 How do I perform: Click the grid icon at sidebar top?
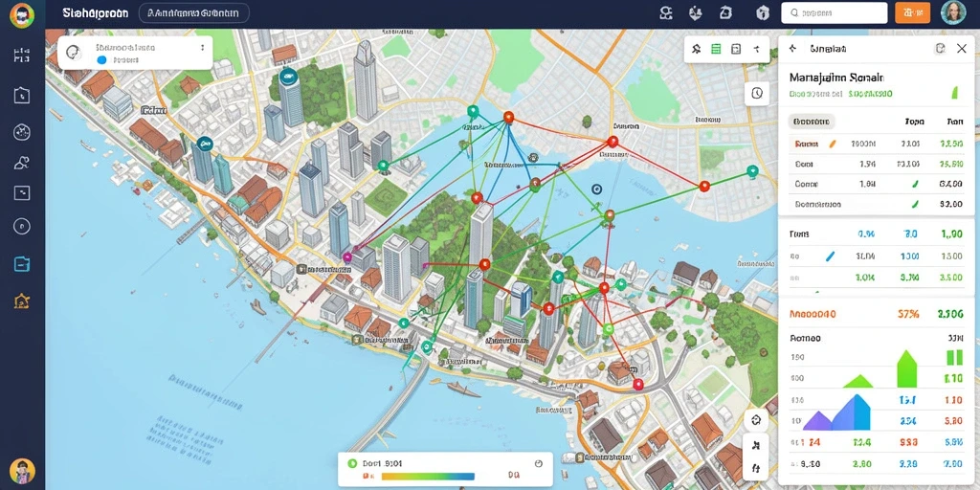(22, 55)
